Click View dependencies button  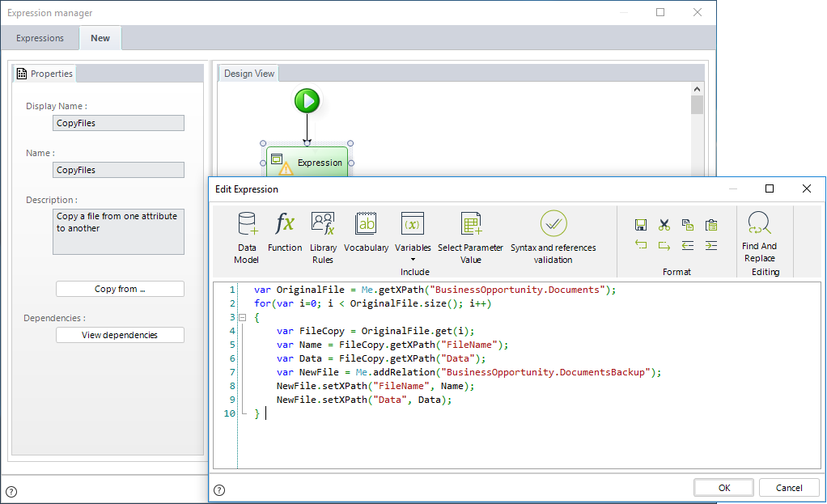120,335
